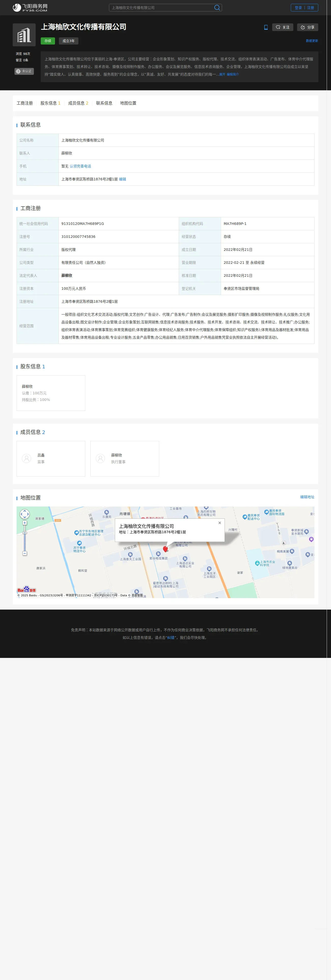The width and height of the screenshot is (331, 980).
Task: Click the 登录 login link
Action: (x=298, y=8)
